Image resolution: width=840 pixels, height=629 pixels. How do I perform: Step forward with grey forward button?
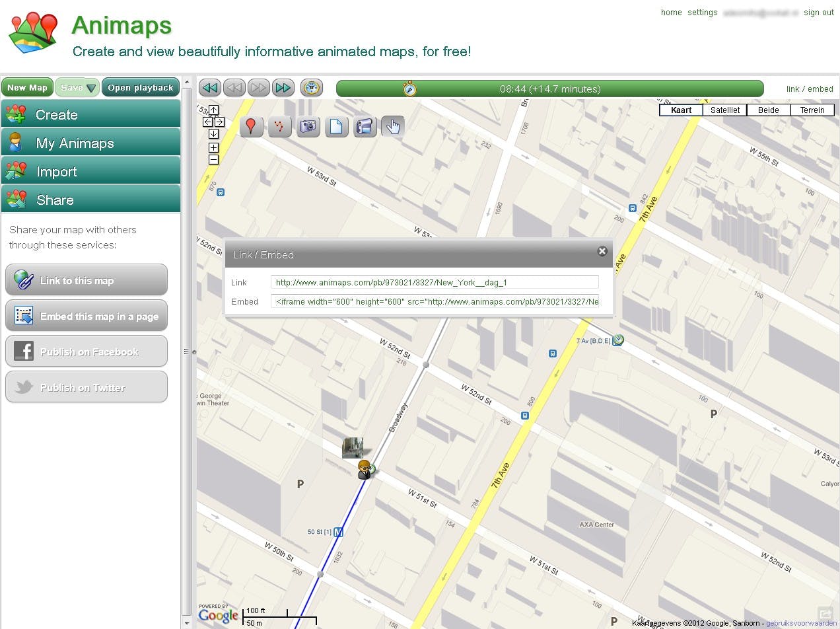tap(259, 88)
